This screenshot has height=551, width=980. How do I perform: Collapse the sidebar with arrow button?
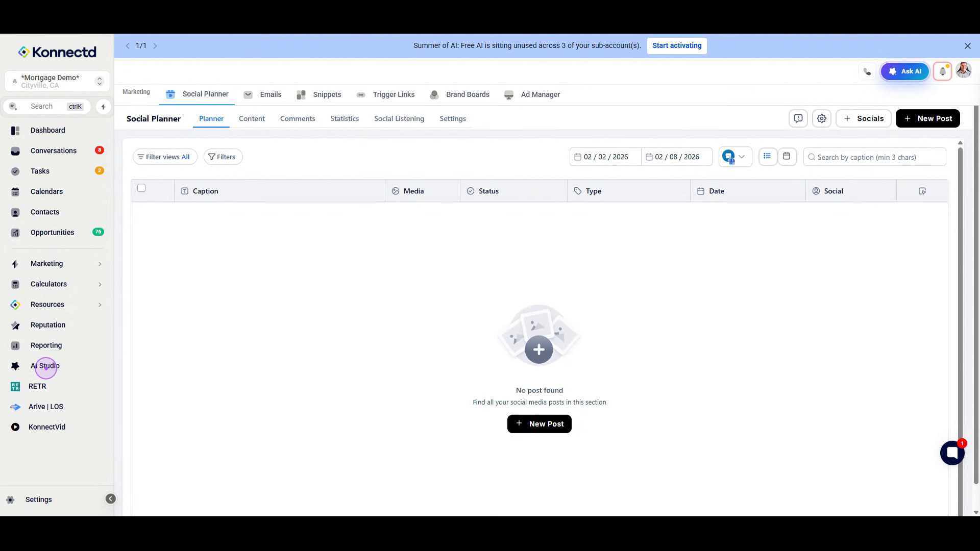click(x=111, y=499)
